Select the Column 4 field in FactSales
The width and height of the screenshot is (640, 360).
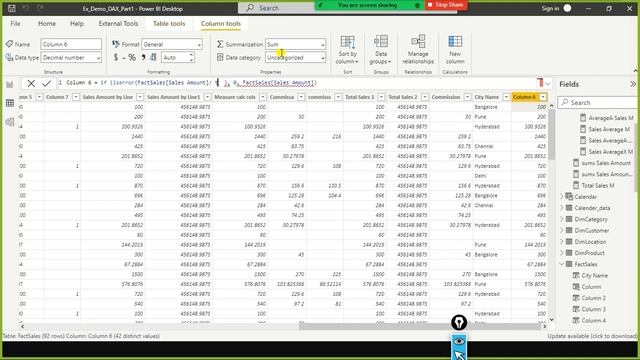[593, 320]
